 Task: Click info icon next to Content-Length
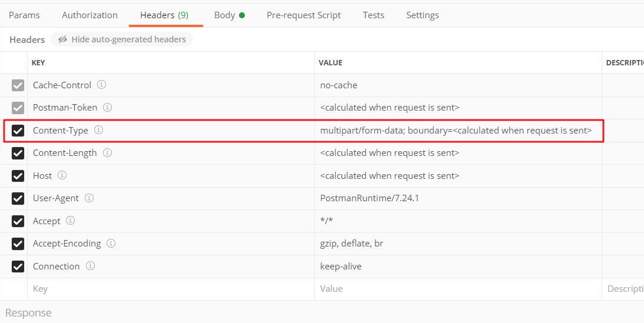click(x=107, y=153)
